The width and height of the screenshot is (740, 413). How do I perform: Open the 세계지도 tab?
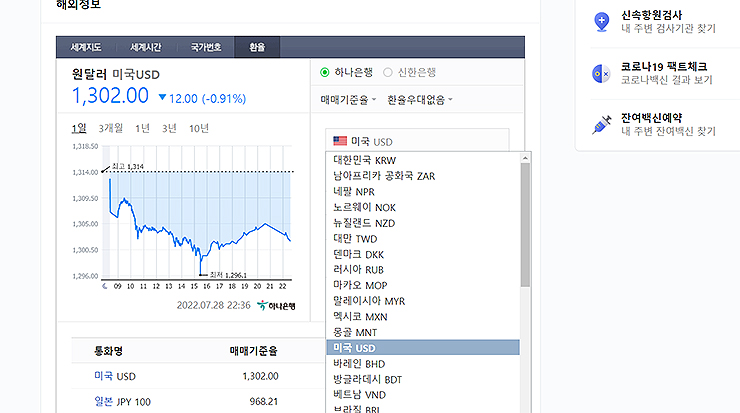point(86,47)
